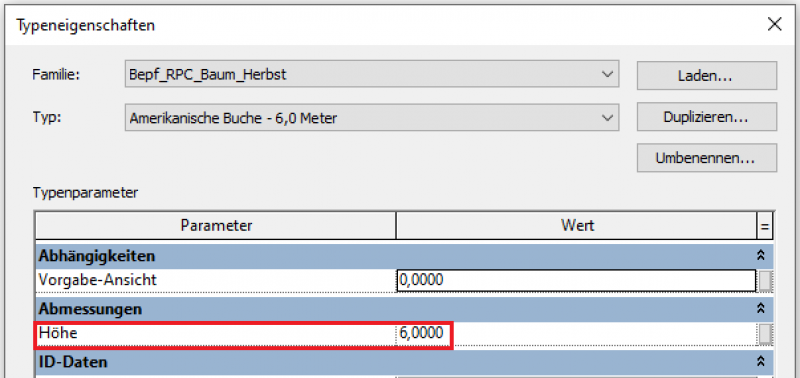Click the associate-parameter button beside Vorgabe-Ansicht value

click(764, 281)
